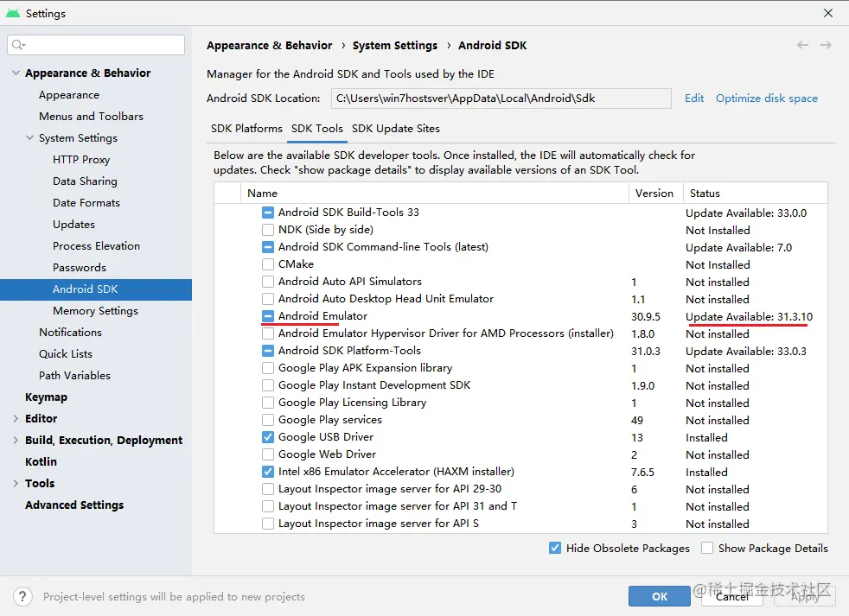Viewport: 849px width, 616px height.
Task: Uncheck Google USB Driver
Action: pyautogui.click(x=267, y=437)
